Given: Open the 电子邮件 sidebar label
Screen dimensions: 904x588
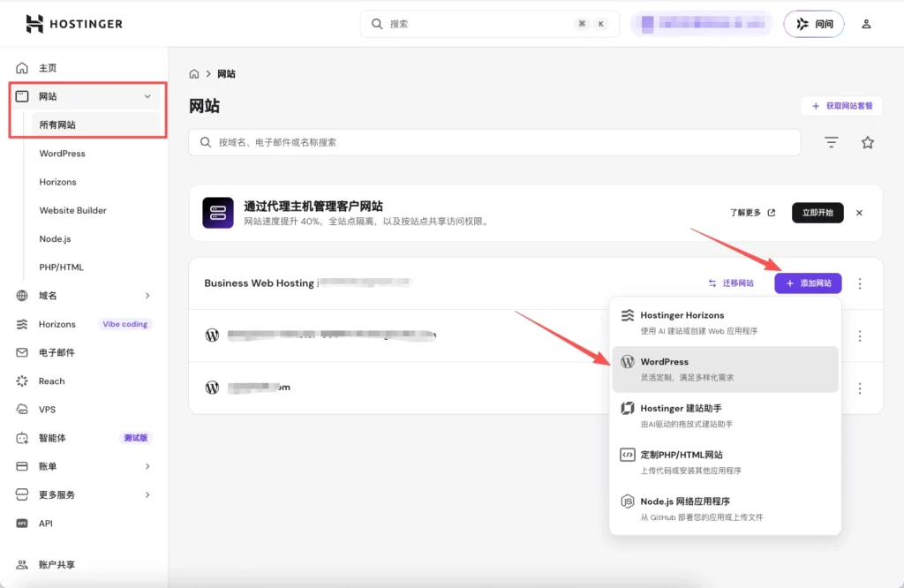Looking at the screenshot, I should (56, 352).
